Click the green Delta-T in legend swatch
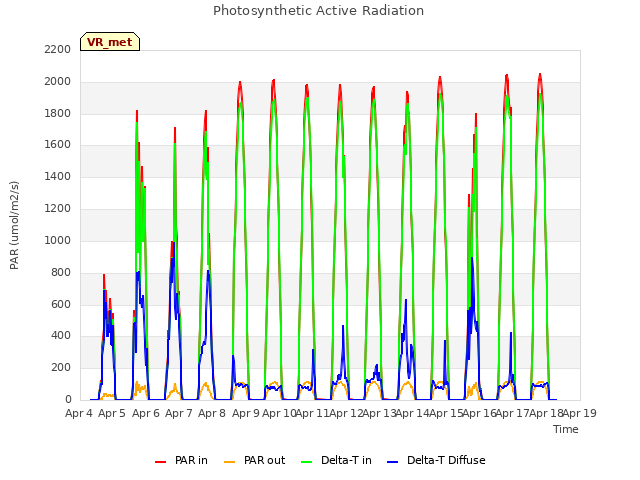 (307, 462)
